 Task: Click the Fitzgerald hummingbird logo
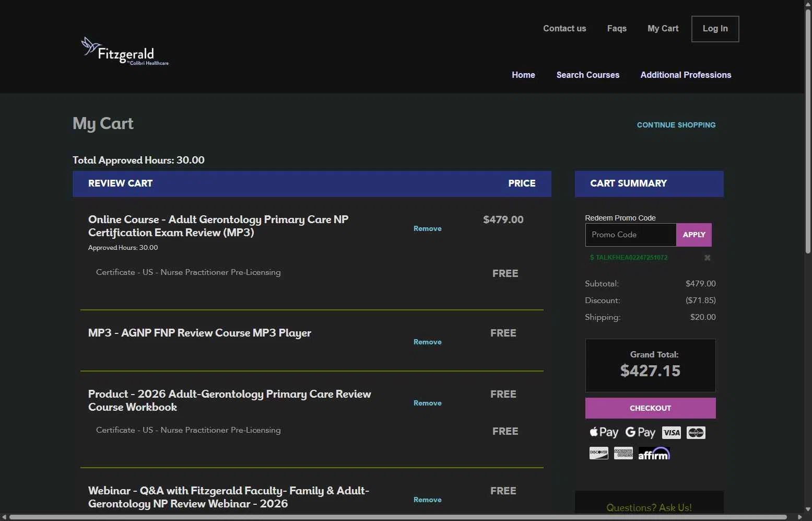point(125,51)
